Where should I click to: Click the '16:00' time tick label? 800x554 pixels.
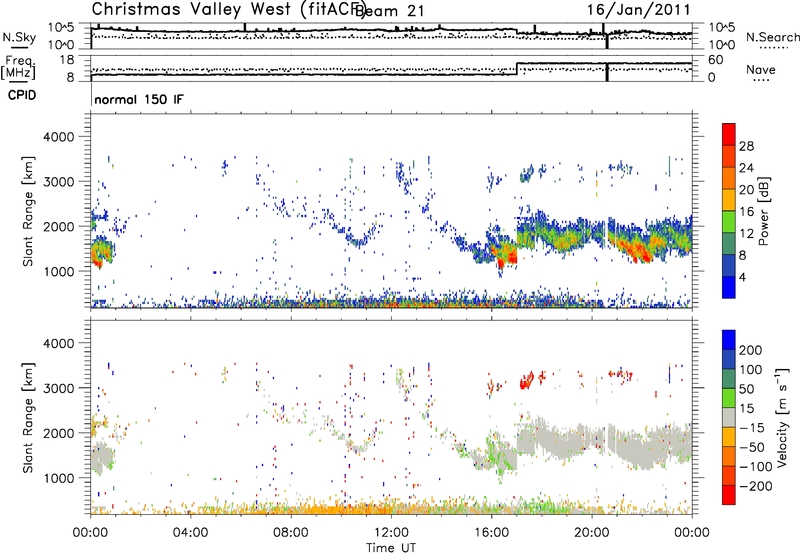pos(491,532)
